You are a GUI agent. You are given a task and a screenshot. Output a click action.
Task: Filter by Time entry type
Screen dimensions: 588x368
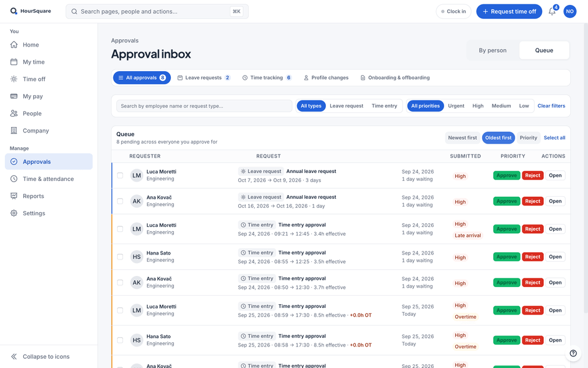385,106
